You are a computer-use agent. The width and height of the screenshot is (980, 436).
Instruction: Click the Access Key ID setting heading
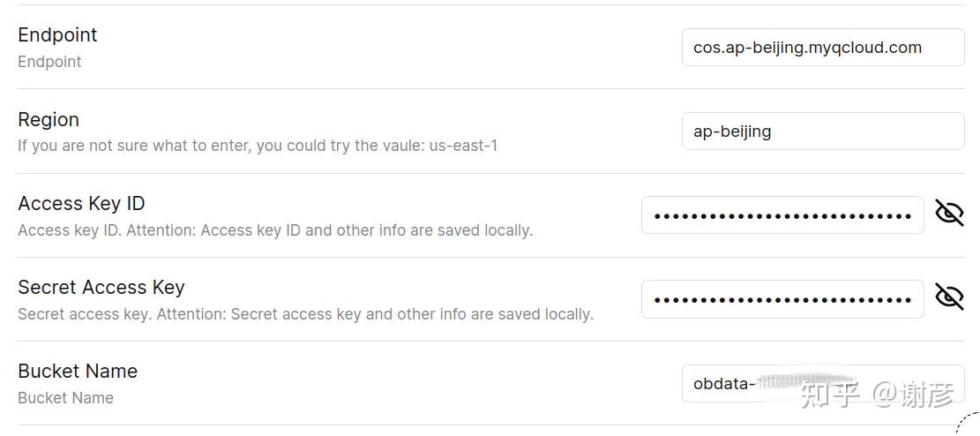[x=81, y=203]
